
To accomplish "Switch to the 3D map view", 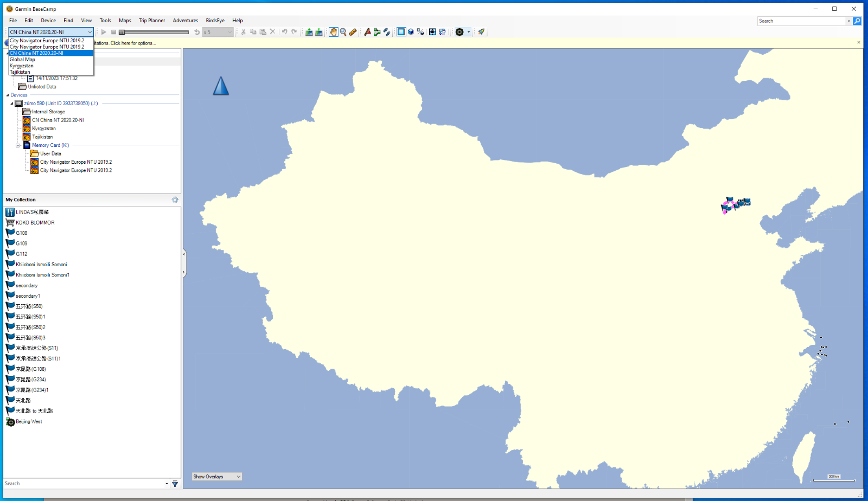I will [411, 32].
